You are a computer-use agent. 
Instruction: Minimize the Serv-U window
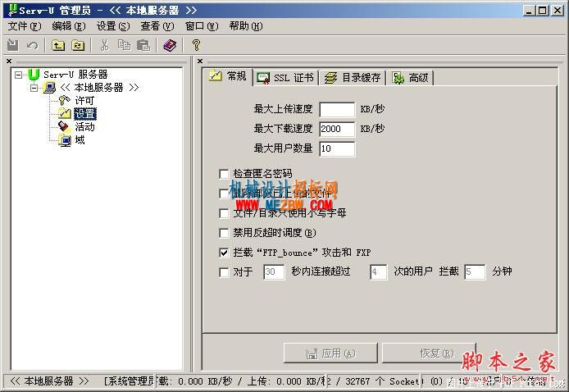point(530,11)
